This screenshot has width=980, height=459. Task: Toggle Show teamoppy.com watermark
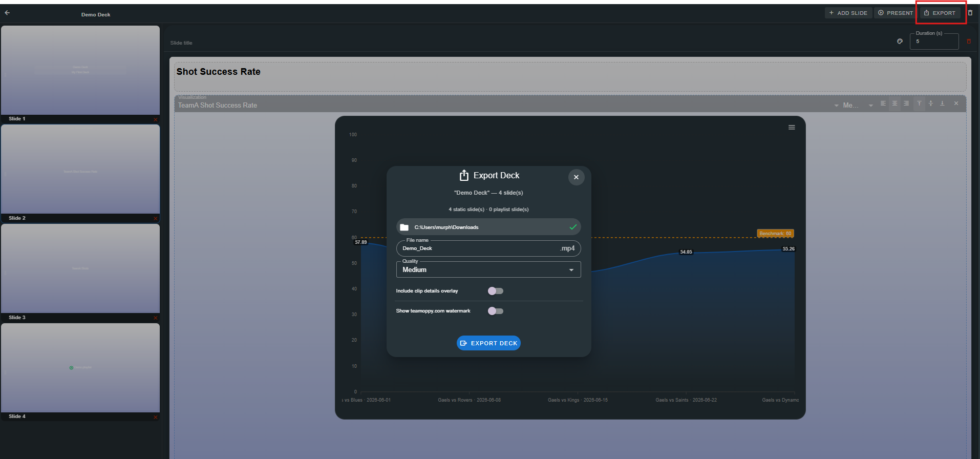495,311
